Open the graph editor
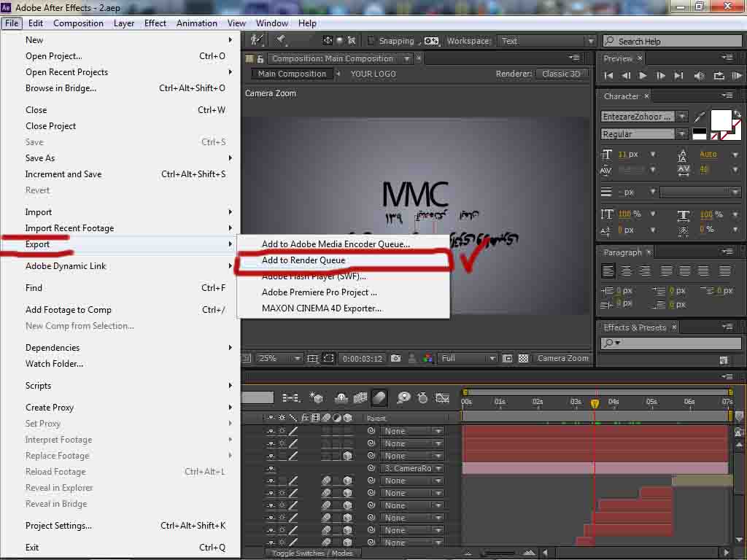The width and height of the screenshot is (747, 560). (x=443, y=397)
